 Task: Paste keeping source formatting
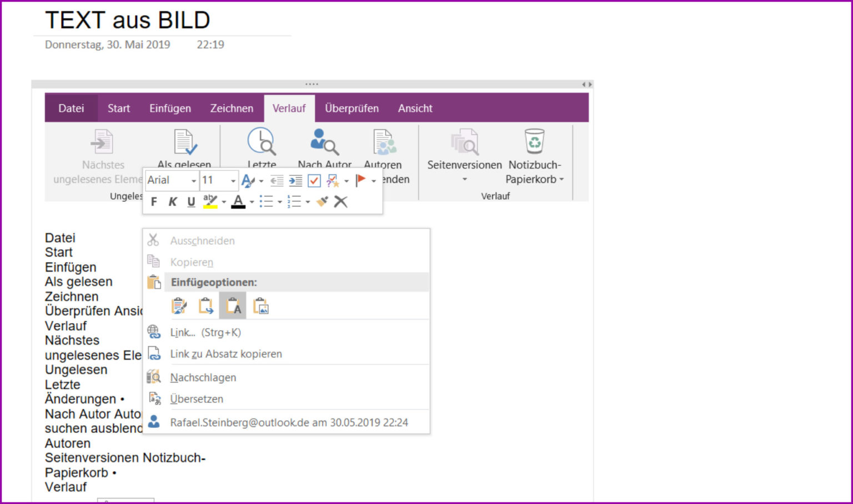coord(179,306)
